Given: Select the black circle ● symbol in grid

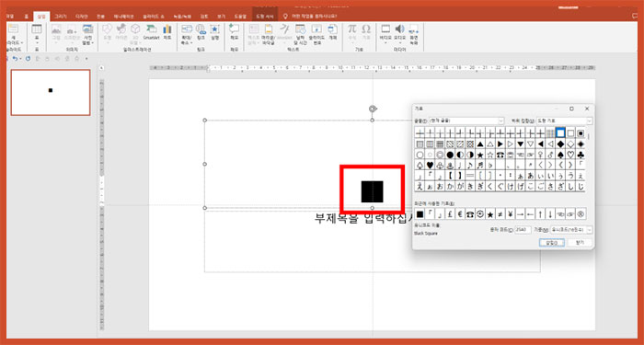Looking at the screenshot, I should coord(450,155).
